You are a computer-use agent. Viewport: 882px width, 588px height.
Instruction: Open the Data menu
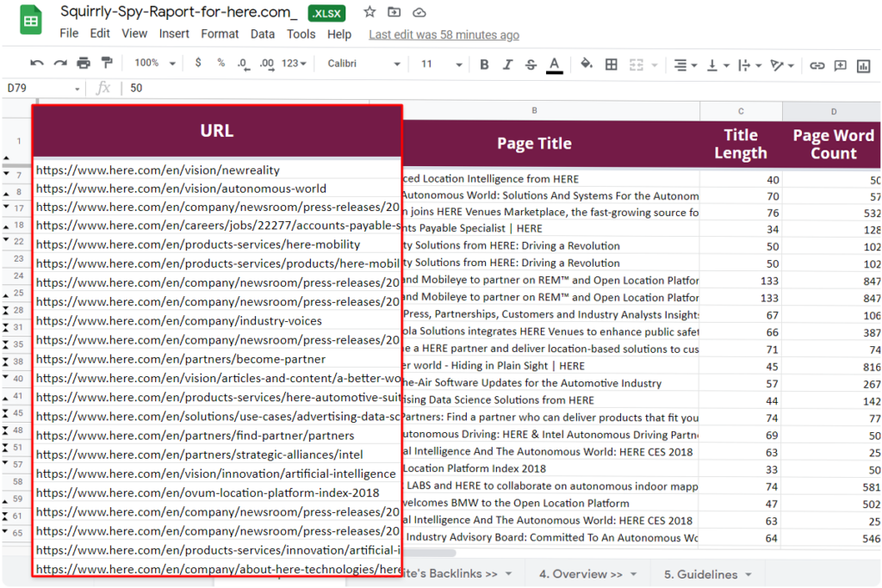click(x=263, y=34)
